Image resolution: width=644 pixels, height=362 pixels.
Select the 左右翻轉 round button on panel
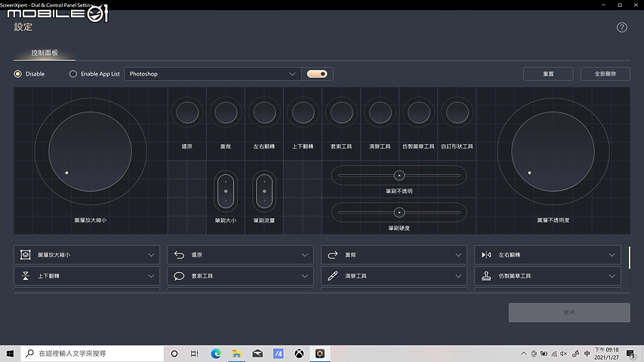[264, 112]
